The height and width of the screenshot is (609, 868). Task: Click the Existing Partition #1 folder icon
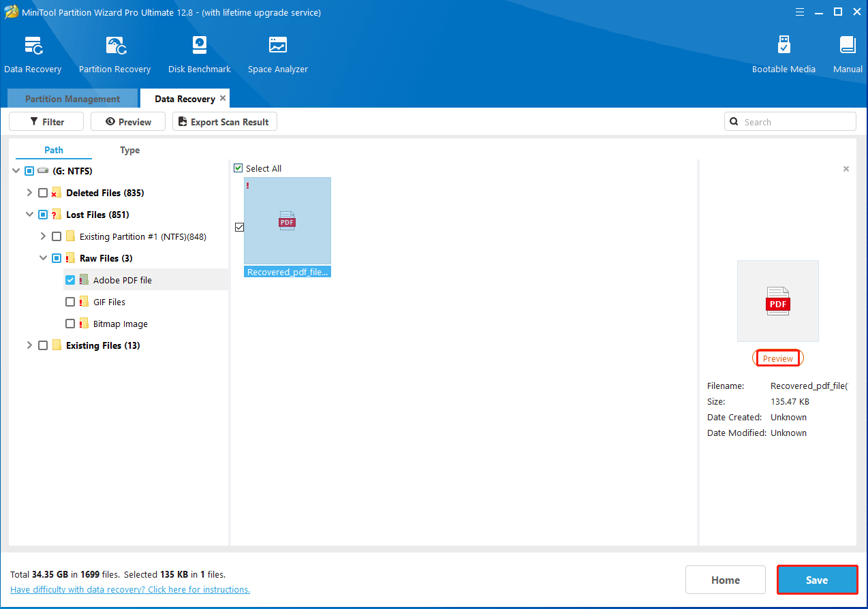[x=70, y=236]
